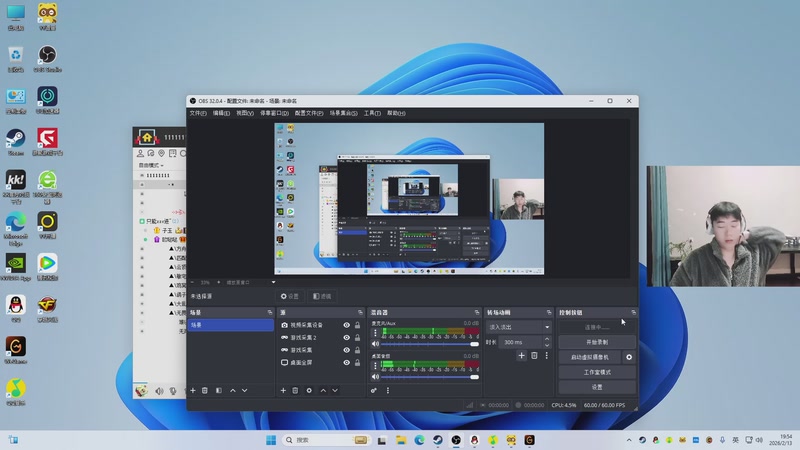Adjust the mic/Aux volume slider

coord(431,344)
